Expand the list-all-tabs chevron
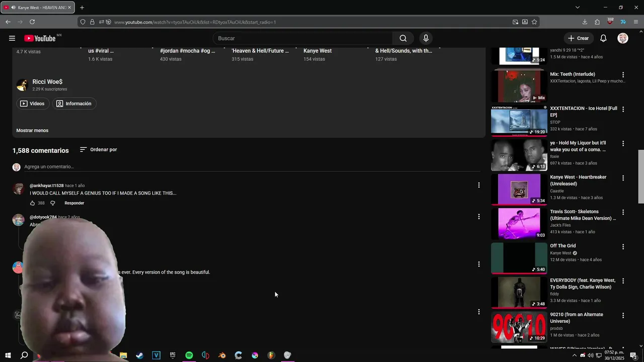644x362 pixels. (578, 8)
